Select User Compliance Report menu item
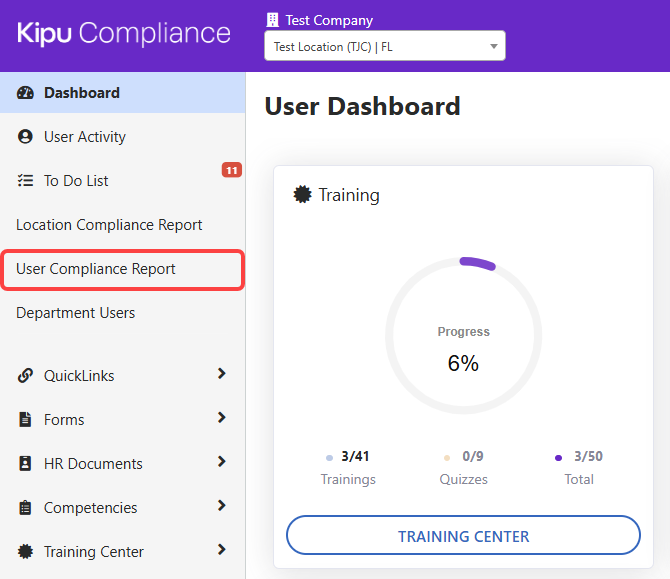 coord(96,269)
